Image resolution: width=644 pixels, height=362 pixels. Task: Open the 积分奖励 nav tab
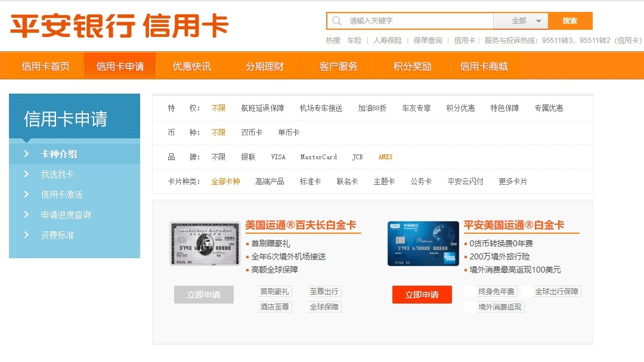[x=412, y=66]
